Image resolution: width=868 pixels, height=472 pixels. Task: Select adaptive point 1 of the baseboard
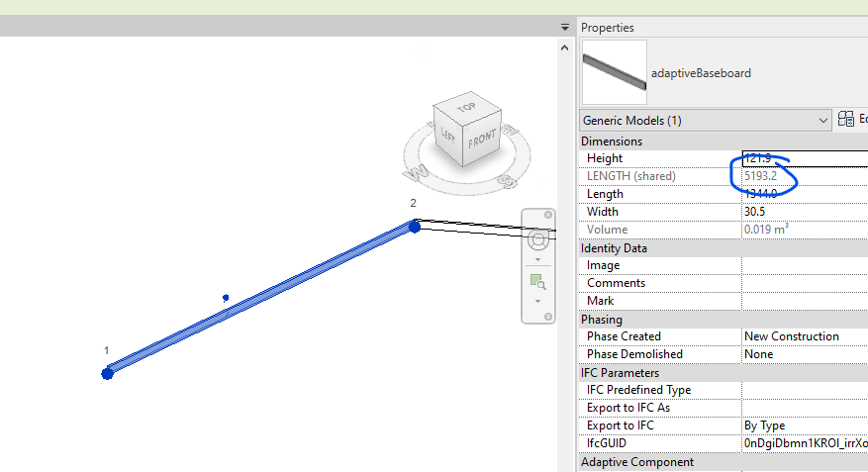[108, 373]
